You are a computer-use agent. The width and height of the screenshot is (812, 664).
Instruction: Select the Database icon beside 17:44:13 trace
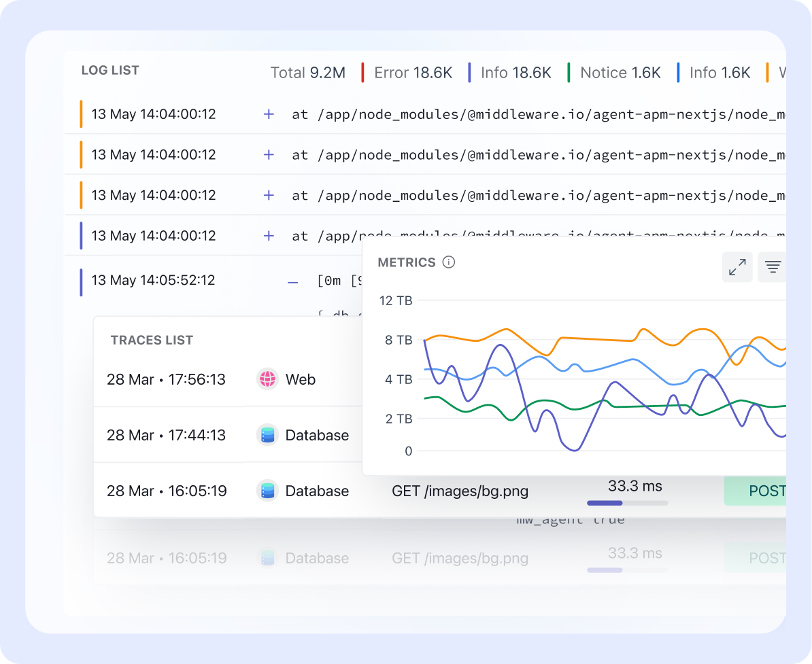(269, 435)
